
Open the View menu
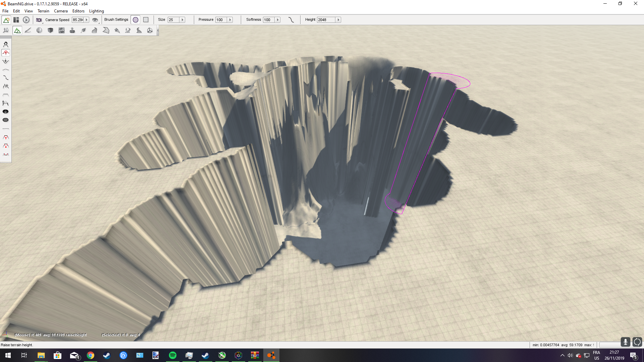(29, 11)
